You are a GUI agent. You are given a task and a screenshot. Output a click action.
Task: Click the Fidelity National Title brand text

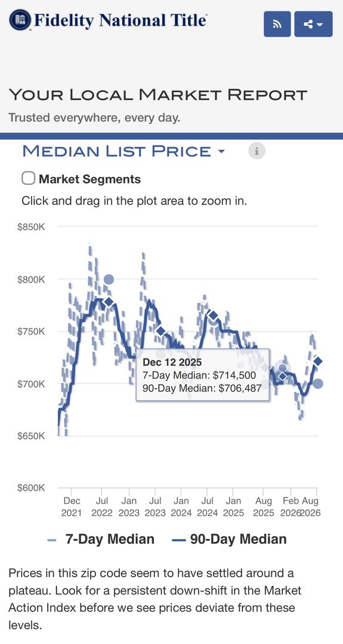120,20
